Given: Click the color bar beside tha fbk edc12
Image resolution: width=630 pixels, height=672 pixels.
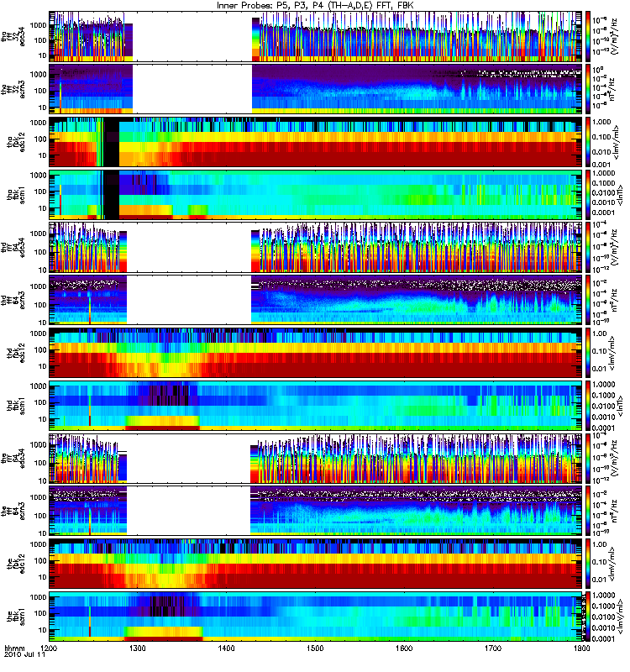Looking at the screenshot, I should coord(588,142).
